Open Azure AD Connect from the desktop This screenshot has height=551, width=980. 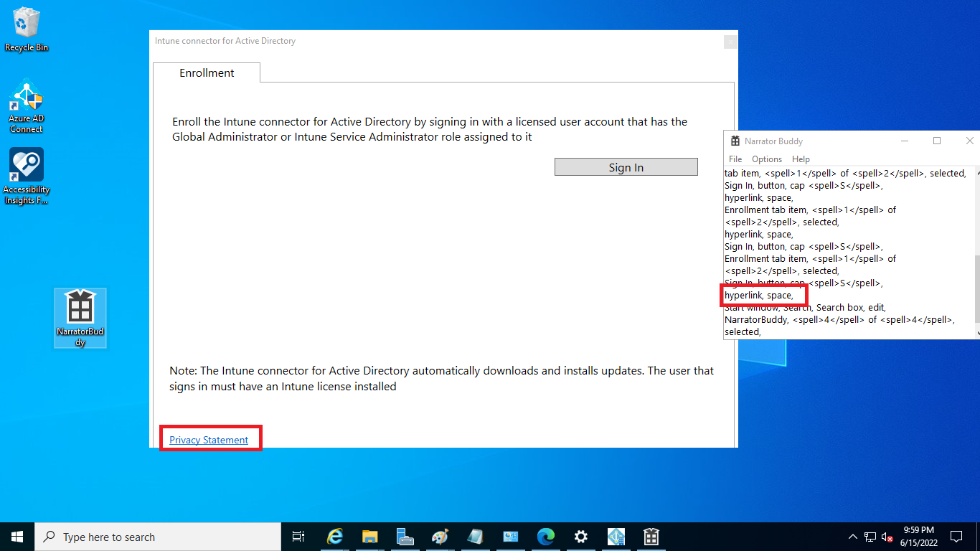tap(26, 100)
